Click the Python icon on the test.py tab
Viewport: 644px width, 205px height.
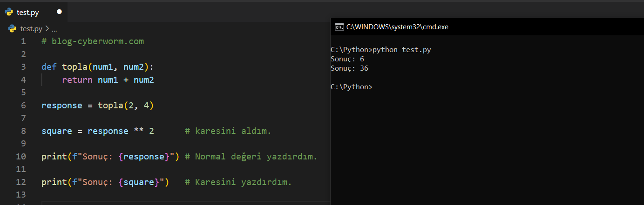[x=9, y=12]
